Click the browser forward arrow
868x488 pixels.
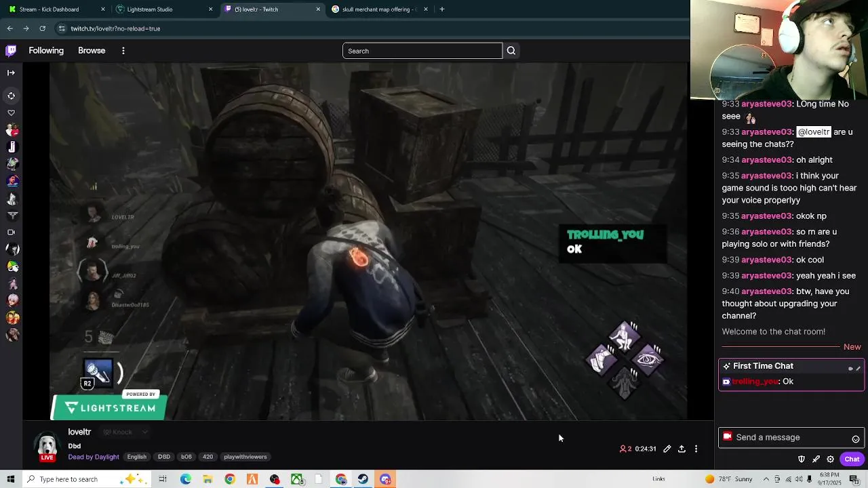click(26, 28)
